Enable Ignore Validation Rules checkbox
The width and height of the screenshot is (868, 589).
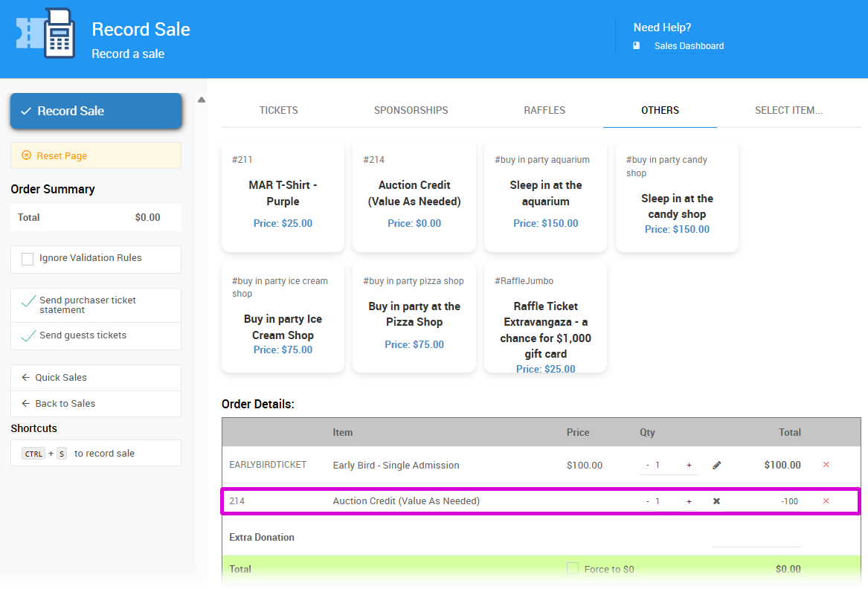[28, 259]
